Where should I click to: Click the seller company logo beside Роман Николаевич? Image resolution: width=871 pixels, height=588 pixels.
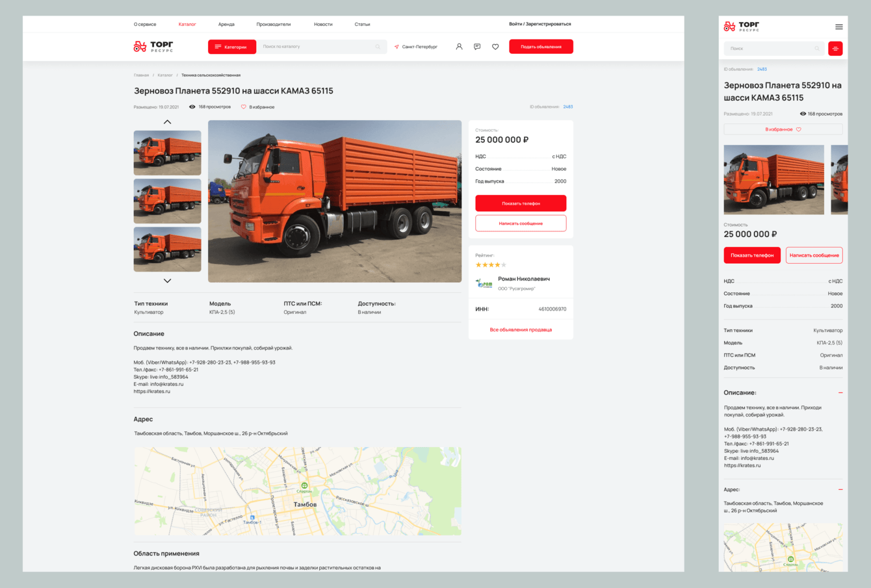pyautogui.click(x=484, y=283)
